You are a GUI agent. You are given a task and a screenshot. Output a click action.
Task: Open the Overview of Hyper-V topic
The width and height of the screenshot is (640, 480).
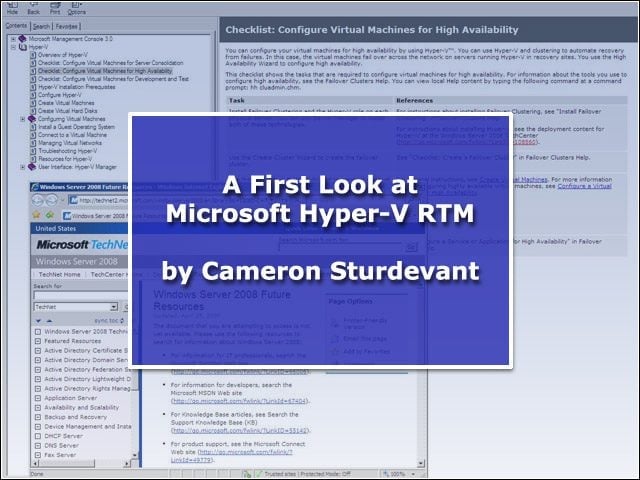click(x=62, y=55)
